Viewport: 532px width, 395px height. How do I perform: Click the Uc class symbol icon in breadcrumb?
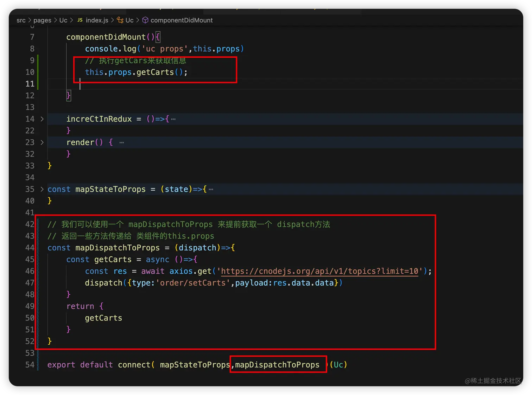tap(120, 20)
